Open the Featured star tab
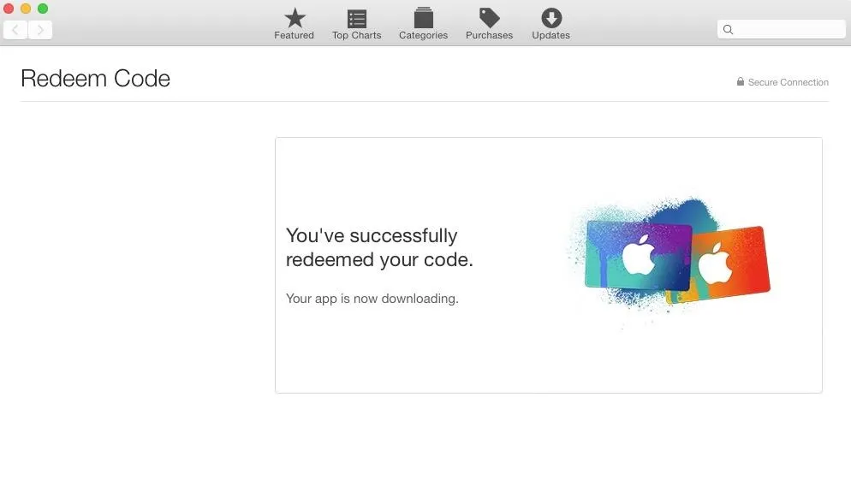 (295, 24)
